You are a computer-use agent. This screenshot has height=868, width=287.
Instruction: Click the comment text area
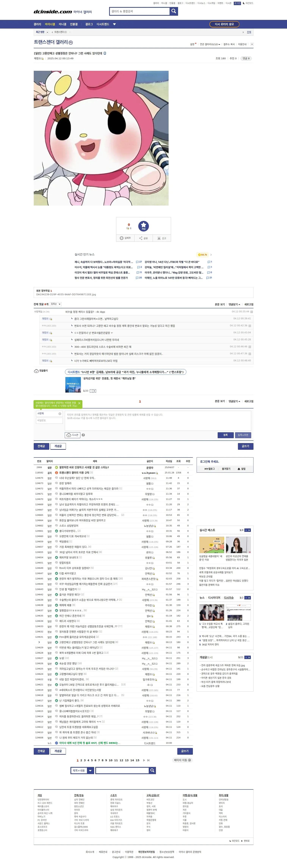[158, 421]
